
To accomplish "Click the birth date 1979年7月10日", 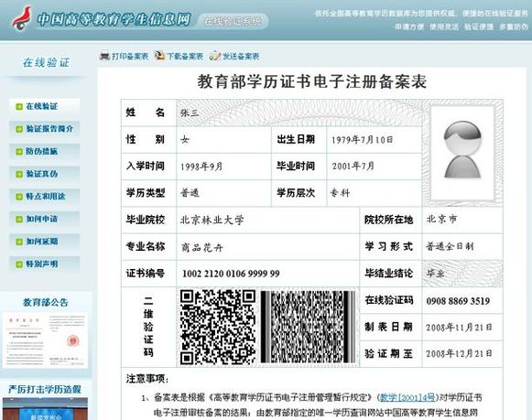I will [362, 140].
